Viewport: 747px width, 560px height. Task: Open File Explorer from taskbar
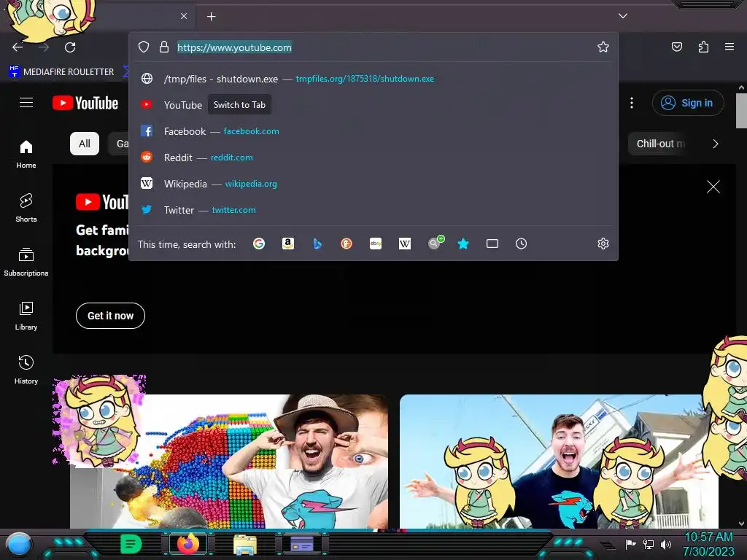click(x=245, y=545)
